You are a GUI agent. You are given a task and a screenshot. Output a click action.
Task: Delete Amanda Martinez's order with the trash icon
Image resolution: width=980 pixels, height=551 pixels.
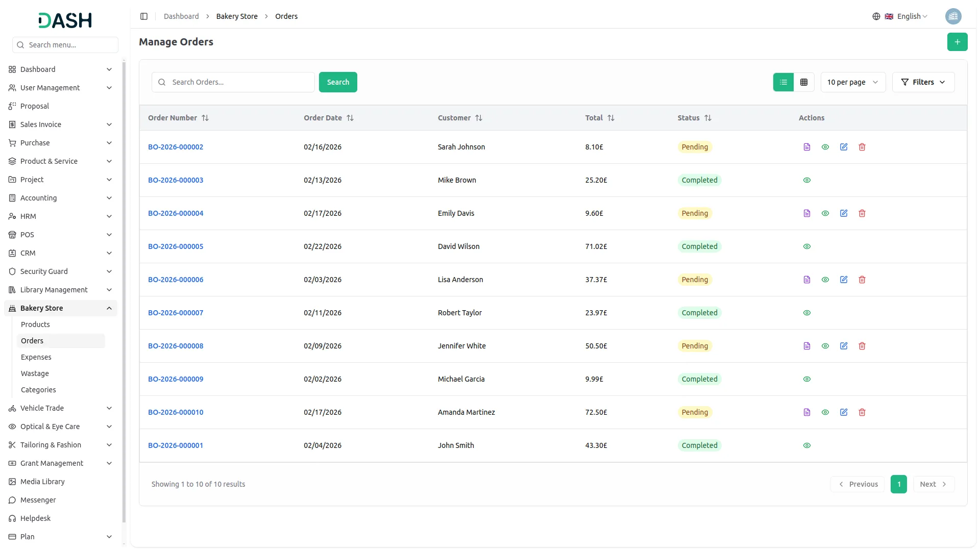862,412
